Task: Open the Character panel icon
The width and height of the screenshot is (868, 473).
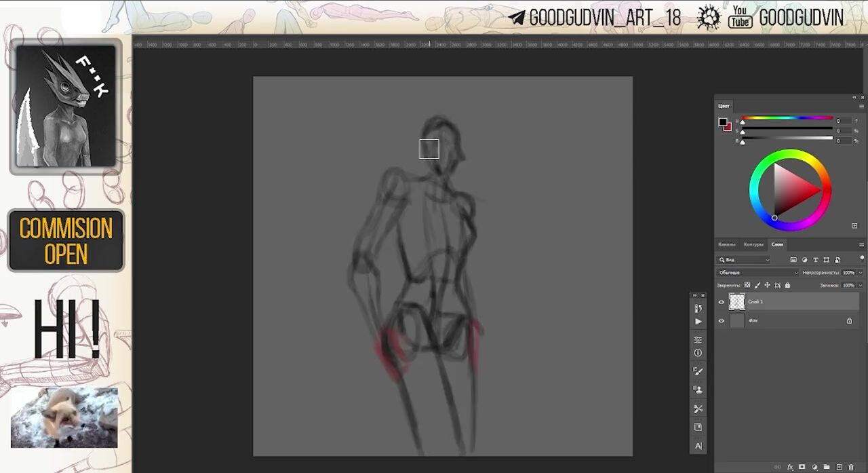Action: coord(698,446)
